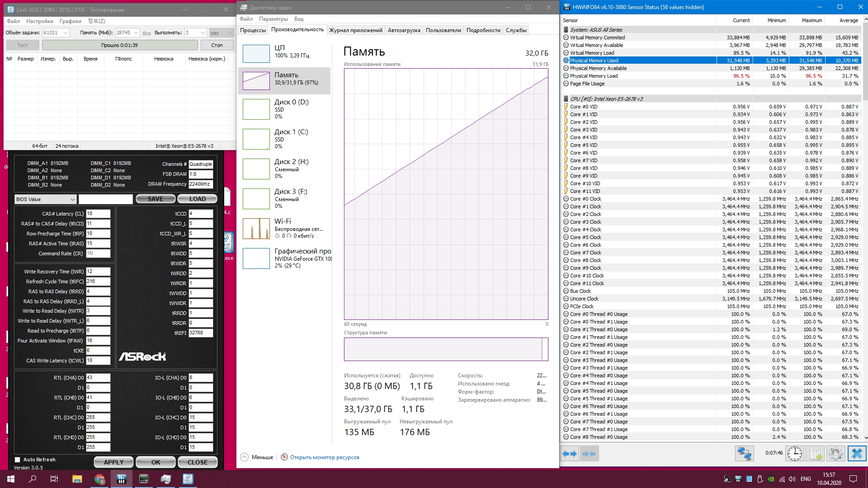Open resource monitor icon in Task Manager
This screenshot has width=868, height=488.
pyautogui.click(x=284, y=457)
